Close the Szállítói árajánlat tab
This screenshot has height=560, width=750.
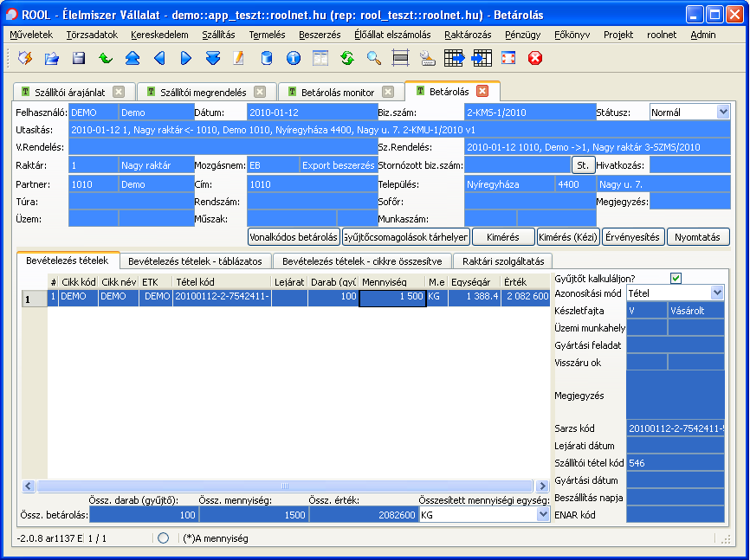119,92
